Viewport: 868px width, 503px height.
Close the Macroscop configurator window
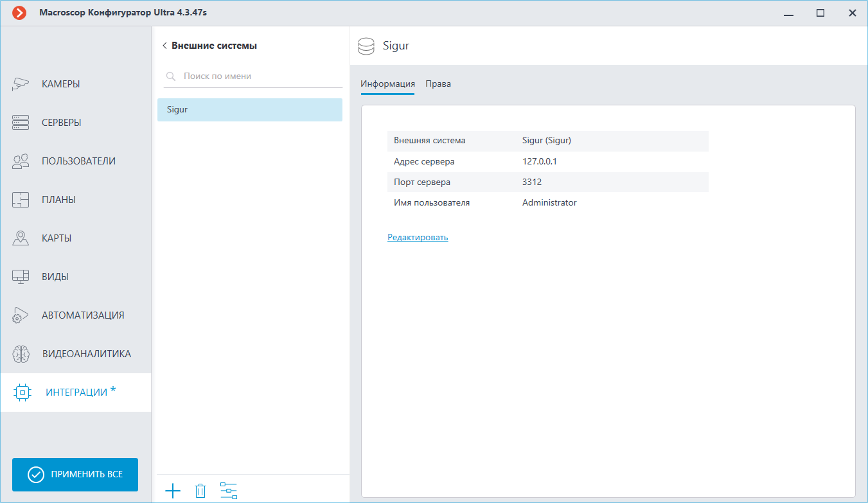pyautogui.click(x=852, y=13)
